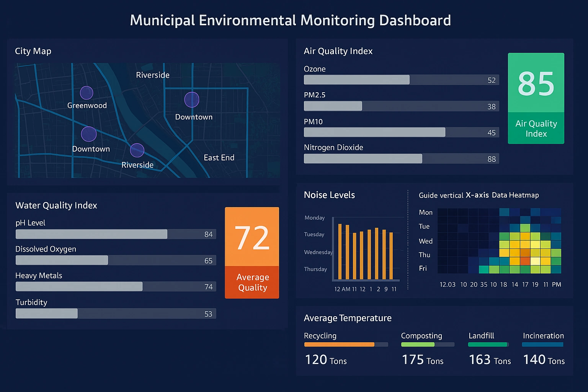The height and width of the screenshot is (392, 588).
Task: Click the orange Average Quality score card
Action: click(252, 252)
